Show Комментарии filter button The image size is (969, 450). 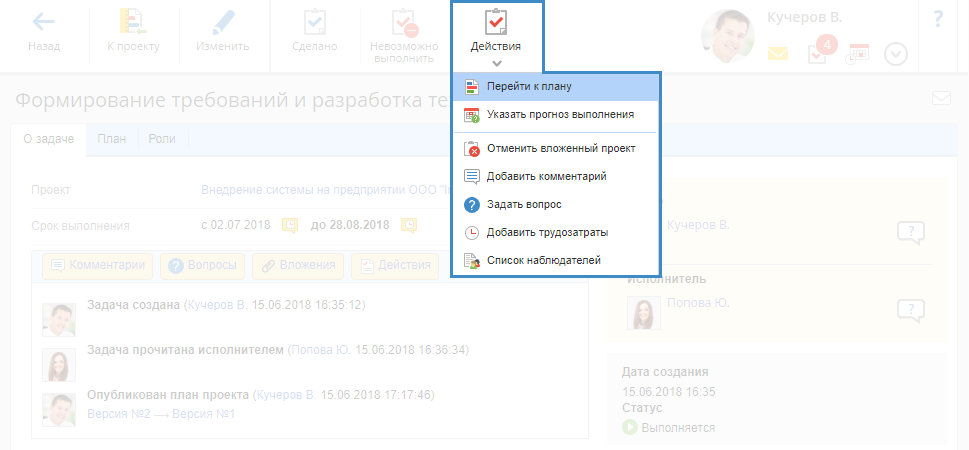click(98, 265)
